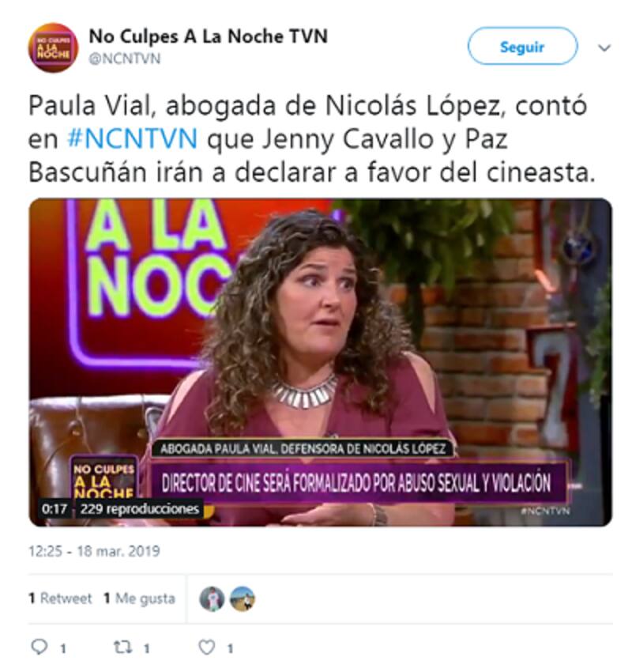The image size is (632, 672).
Task: Click the retweet arrows icon
Action: pos(122,647)
